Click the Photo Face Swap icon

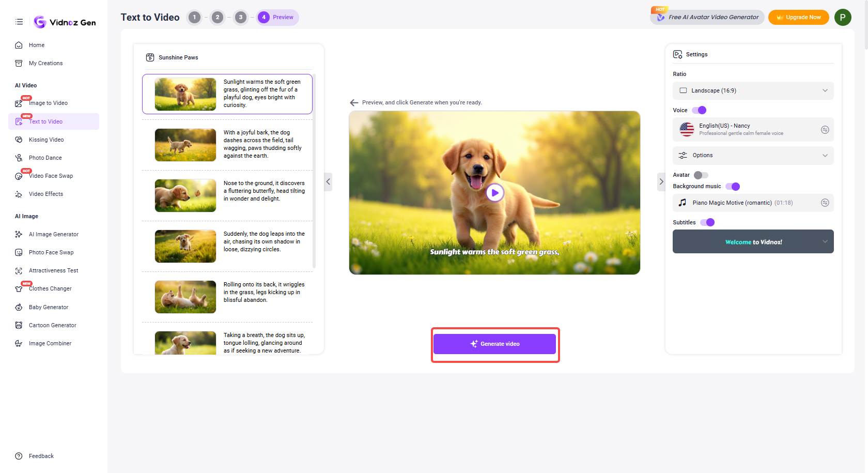tap(19, 252)
